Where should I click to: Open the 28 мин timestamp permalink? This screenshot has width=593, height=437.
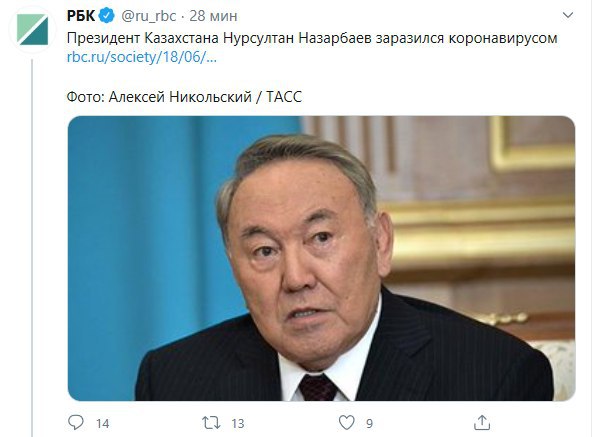pos(213,16)
